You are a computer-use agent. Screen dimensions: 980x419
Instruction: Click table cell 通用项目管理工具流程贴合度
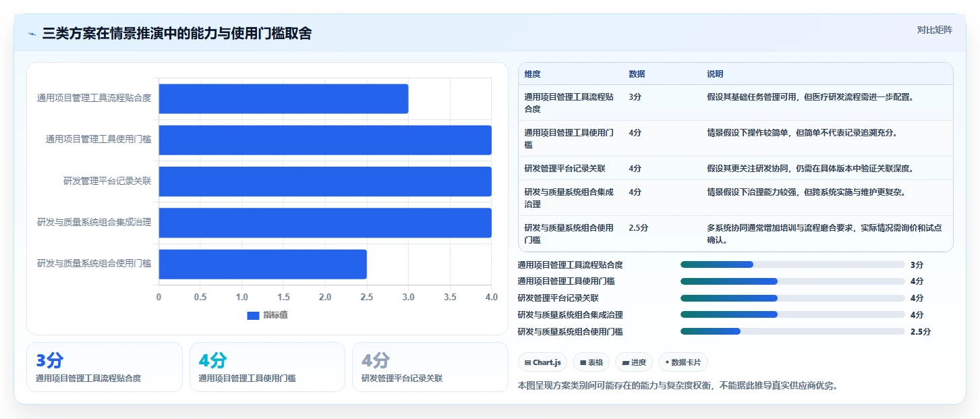tap(569, 103)
